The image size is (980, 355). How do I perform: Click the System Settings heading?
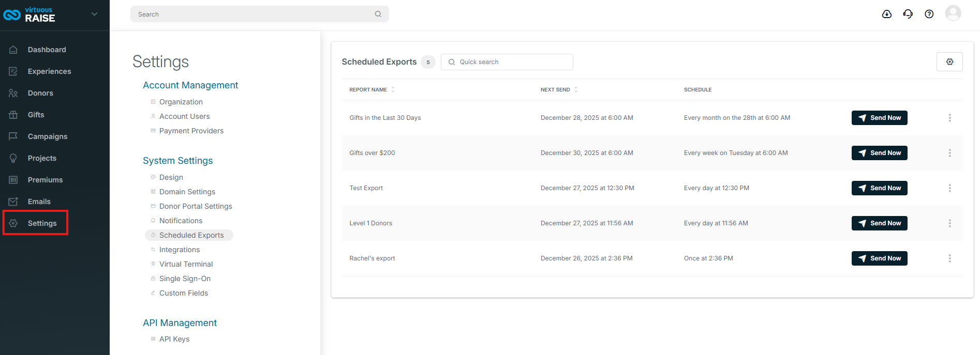(x=177, y=161)
